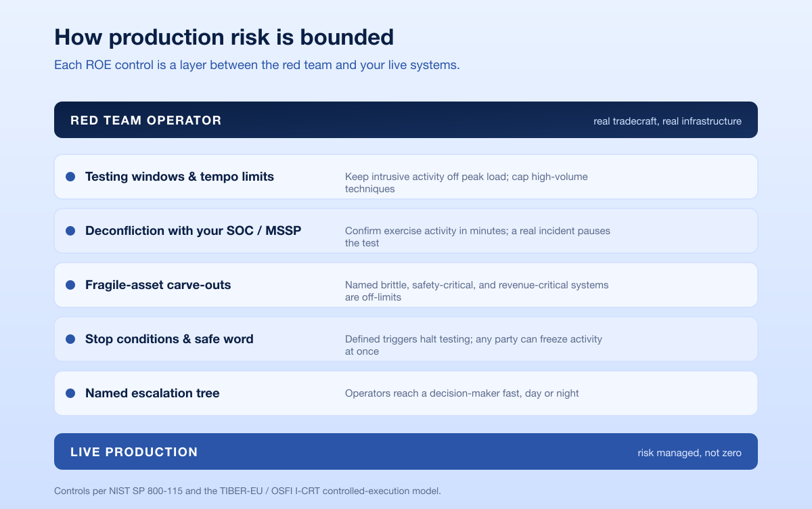Click the How production risk is bounded heading
The height and width of the screenshot is (509, 812).
tap(224, 37)
